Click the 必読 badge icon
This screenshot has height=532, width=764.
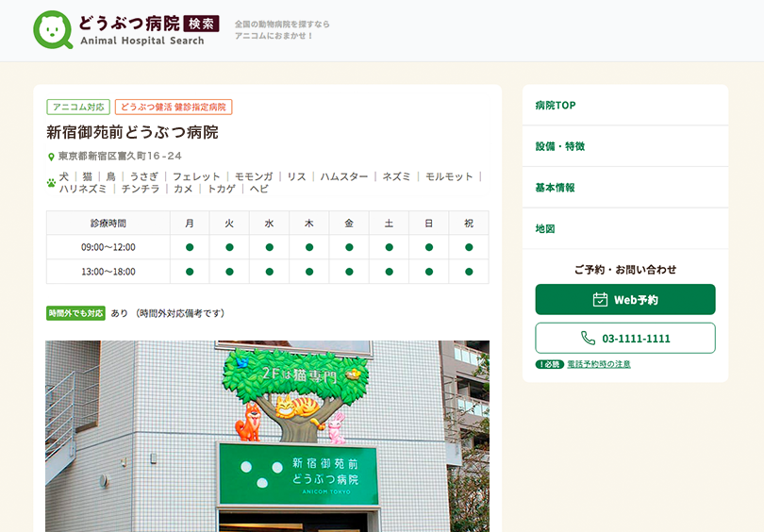pos(549,364)
